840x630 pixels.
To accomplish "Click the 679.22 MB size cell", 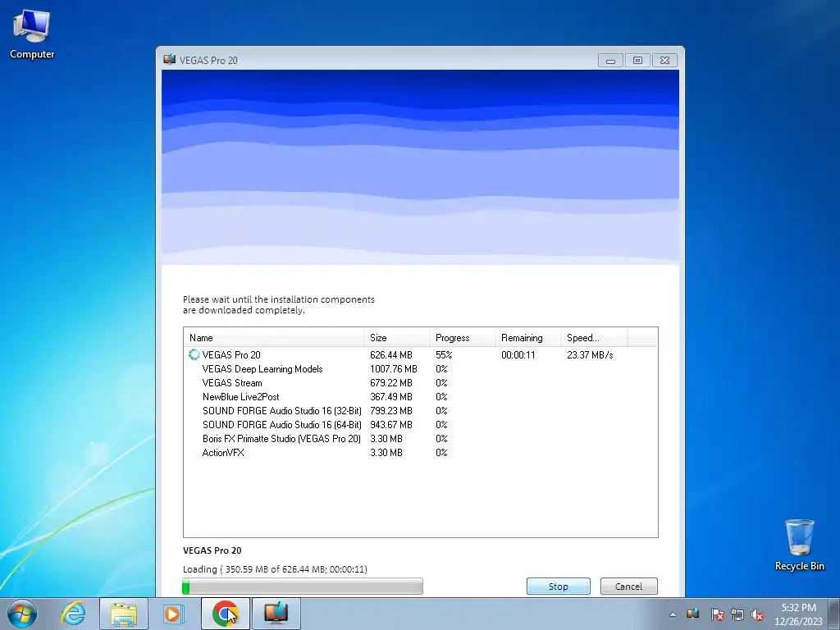I will 391,382.
